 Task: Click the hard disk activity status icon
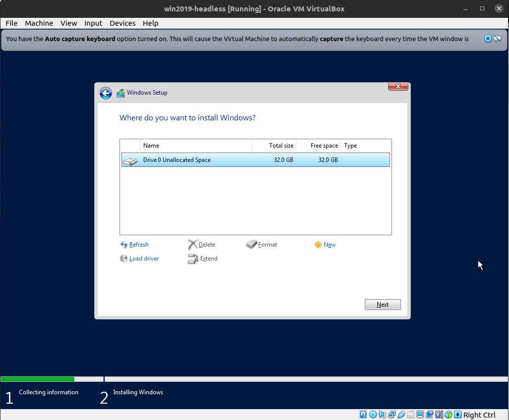coord(363,415)
